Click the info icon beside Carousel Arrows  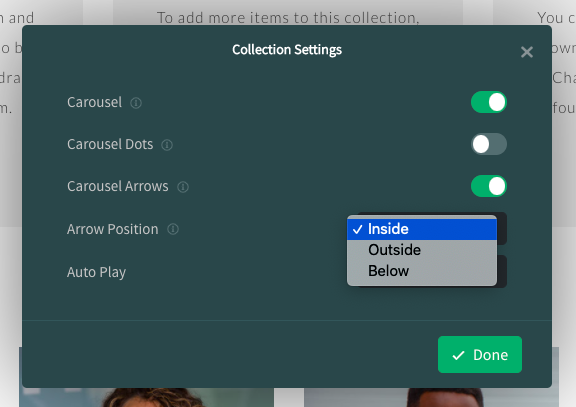[x=183, y=187]
